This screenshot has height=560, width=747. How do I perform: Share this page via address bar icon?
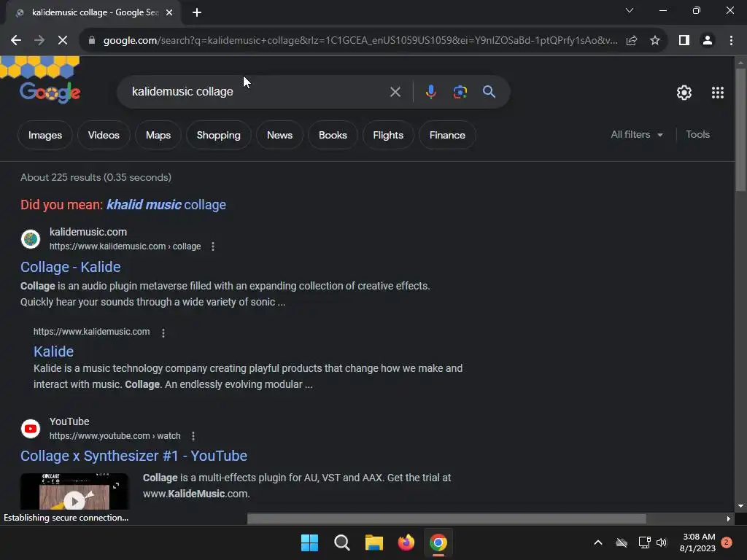coord(632,41)
